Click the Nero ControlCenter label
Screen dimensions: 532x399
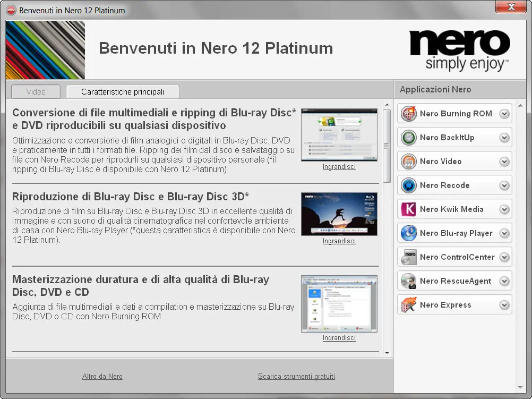[457, 257]
